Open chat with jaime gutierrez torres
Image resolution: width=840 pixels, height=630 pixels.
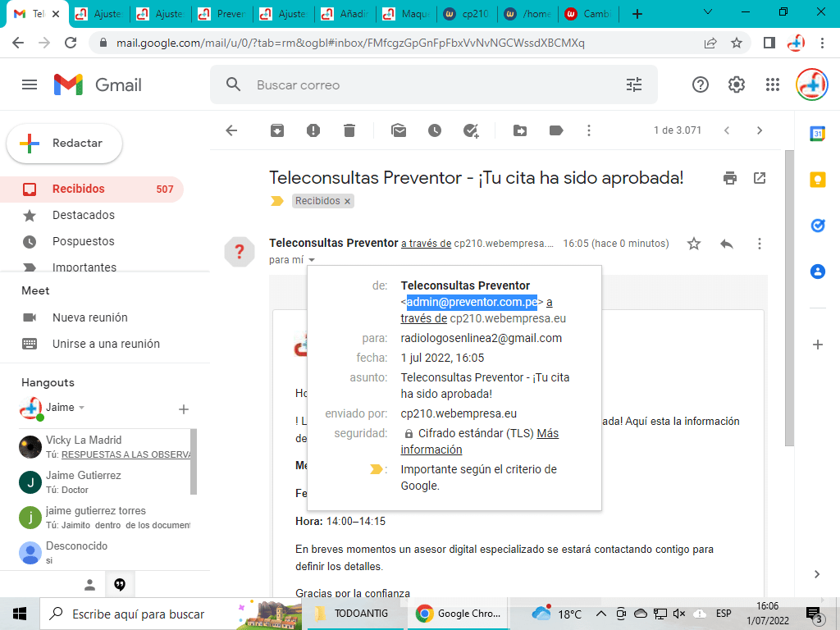tap(104, 518)
